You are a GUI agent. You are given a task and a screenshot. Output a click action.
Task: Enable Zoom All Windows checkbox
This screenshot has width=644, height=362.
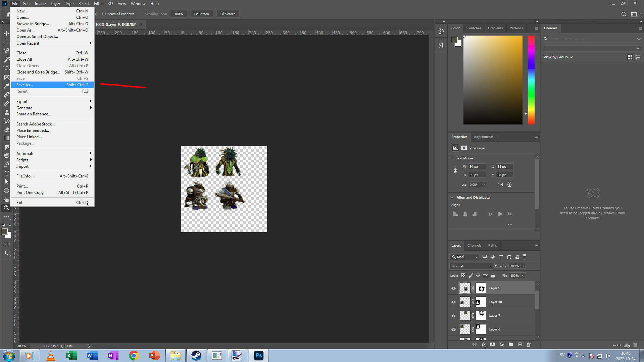[x=104, y=14]
